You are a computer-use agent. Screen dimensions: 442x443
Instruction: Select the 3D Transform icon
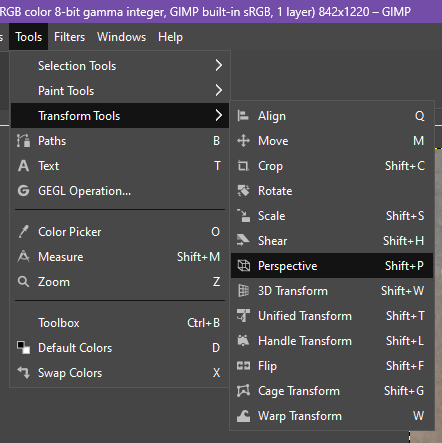[x=243, y=291]
